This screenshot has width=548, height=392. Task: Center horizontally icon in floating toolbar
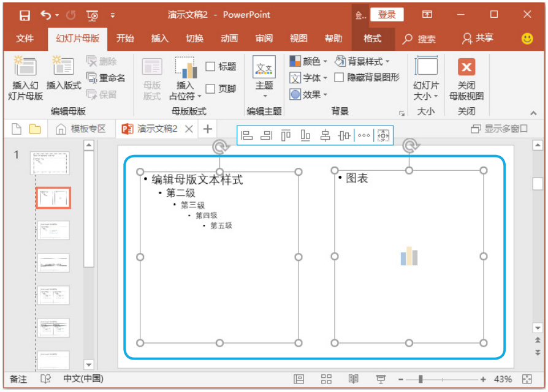(325, 135)
